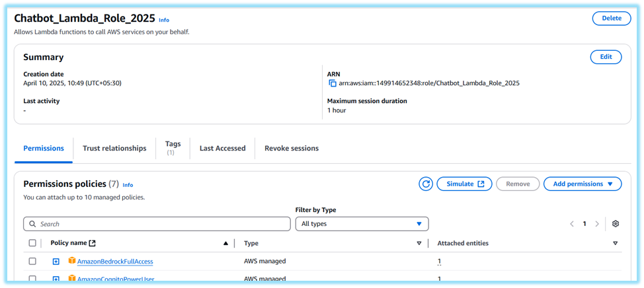Viewport: 644px width, 288px height.
Task: Select all policies checkbox in header
Action: point(32,243)
